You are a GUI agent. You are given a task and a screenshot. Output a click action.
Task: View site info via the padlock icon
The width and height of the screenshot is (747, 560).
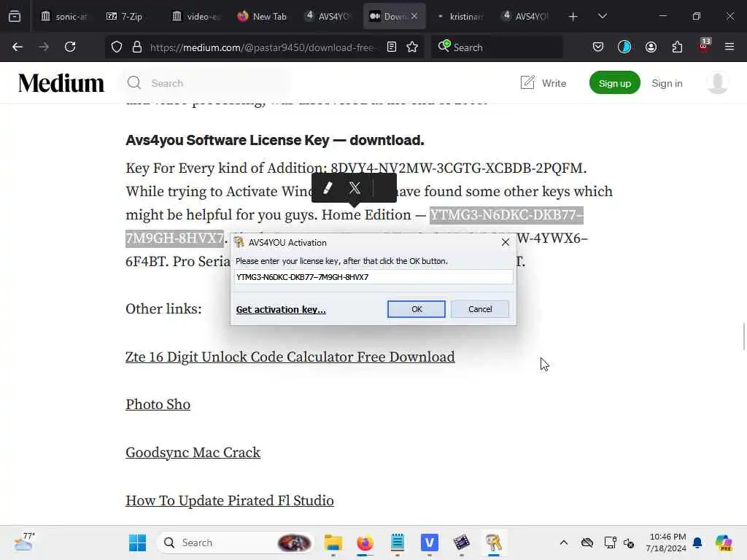(x=137, y=47)
